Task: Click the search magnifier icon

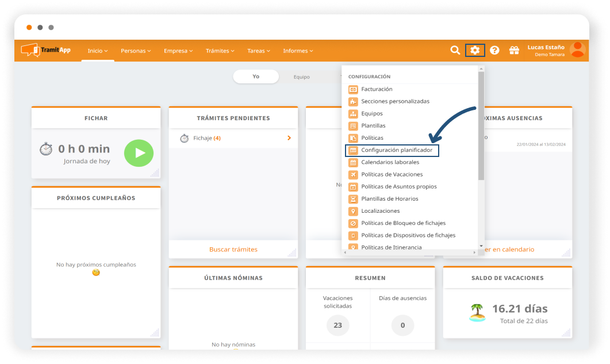Action: 455,51
